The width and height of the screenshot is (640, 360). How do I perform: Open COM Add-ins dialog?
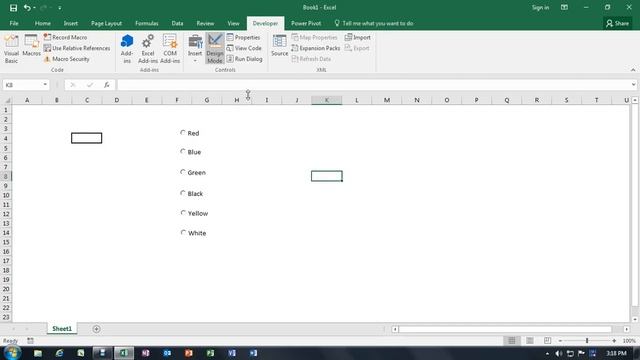(170, 49)
